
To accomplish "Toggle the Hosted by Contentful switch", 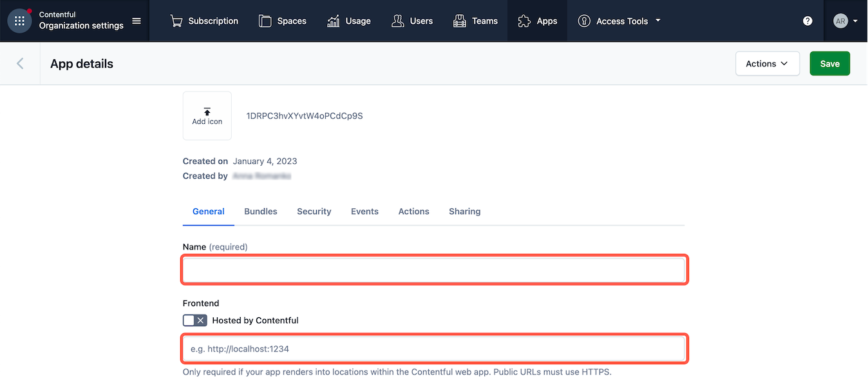I will pos(195,320).
